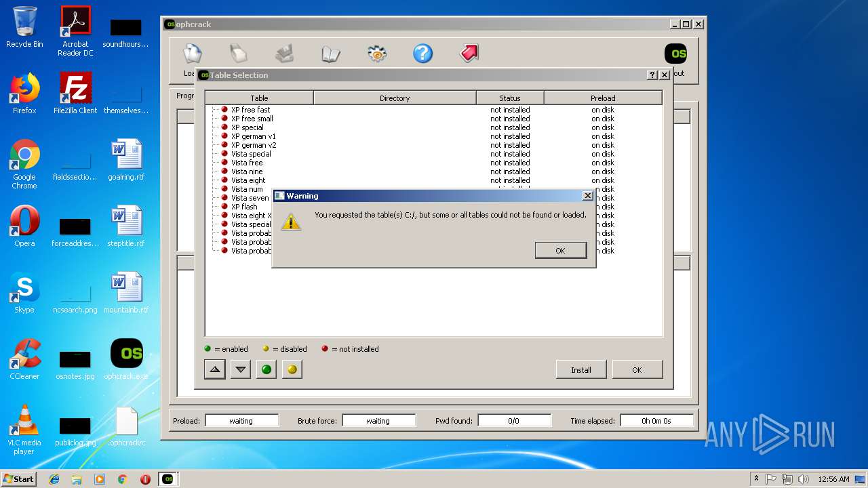The height and width of the screenshot is (488, 868).
Task: Dismiss the Warning dialog with OK
Action: click(560, 250)
